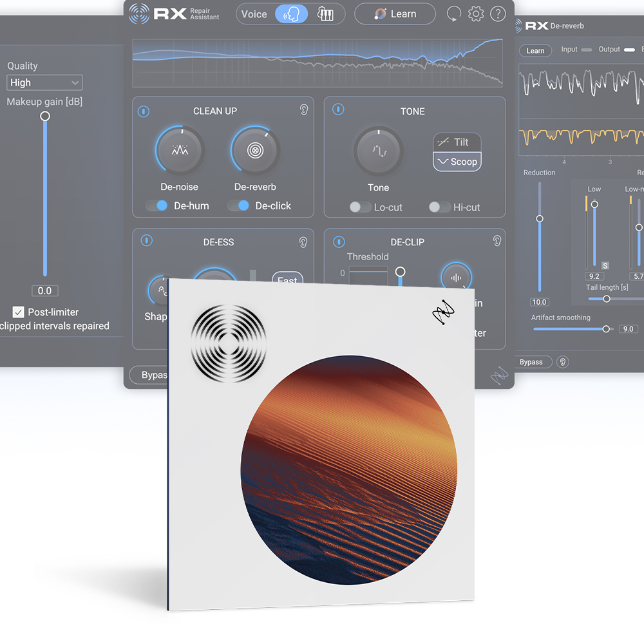
Task: Open the help question mark icon
Action: 498,14
